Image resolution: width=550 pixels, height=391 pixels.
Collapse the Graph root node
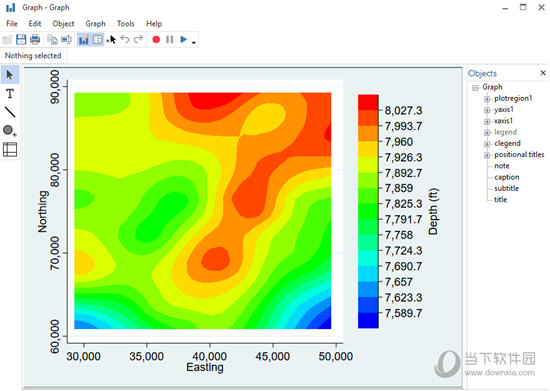[x=475, y=88]
